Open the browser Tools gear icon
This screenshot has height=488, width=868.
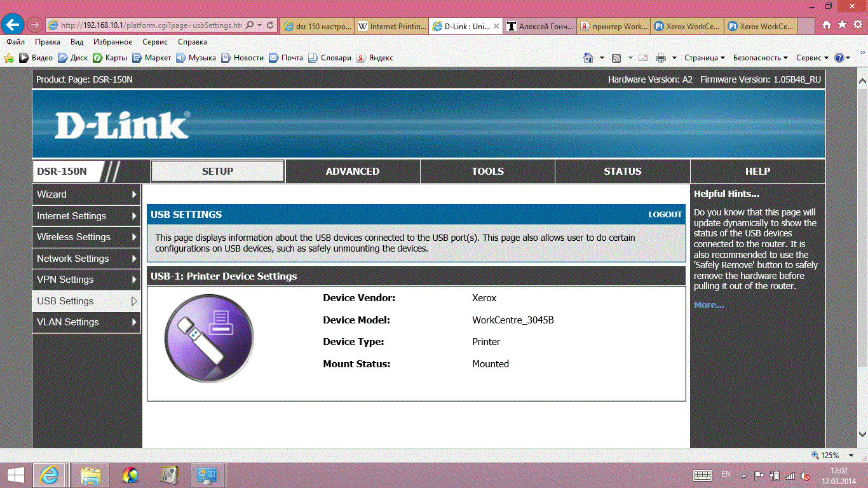[x=857, y=25]
